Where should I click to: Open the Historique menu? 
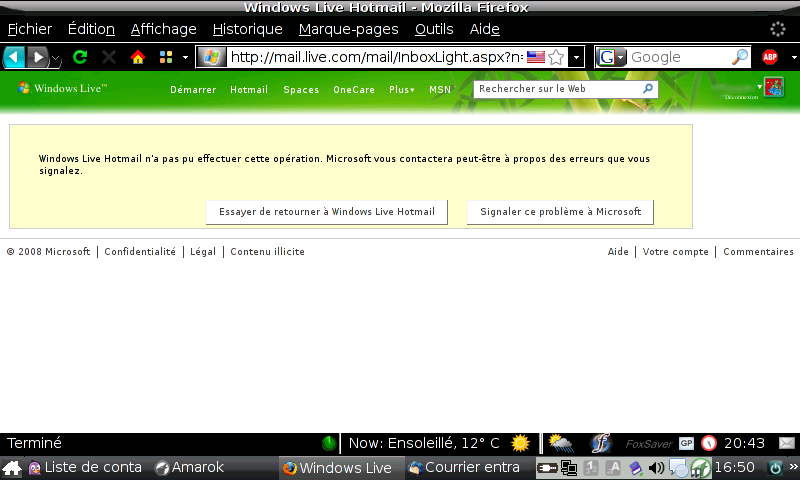pyautogui.click(x=247, y=29)
